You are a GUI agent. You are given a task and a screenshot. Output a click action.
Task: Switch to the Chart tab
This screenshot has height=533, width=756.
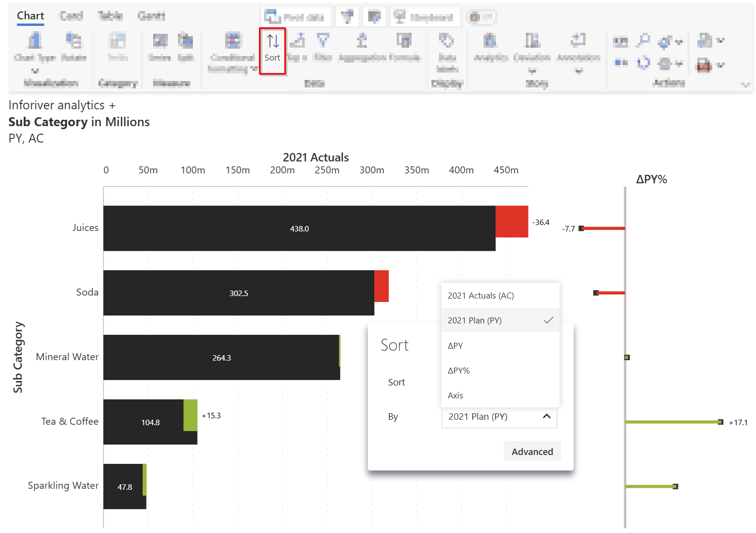click(30, 16)
